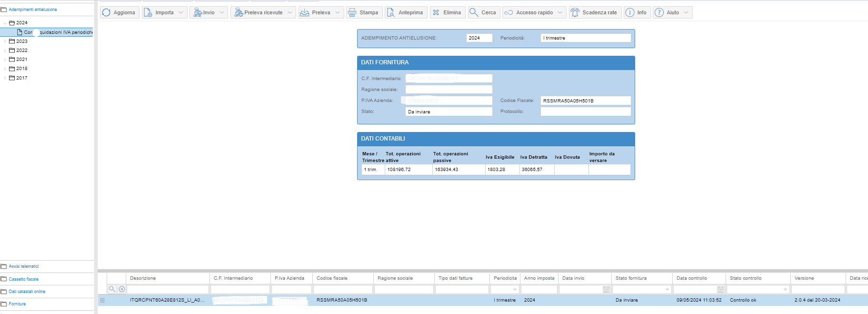Screen dimensions: 868x314
Task: Click the Tot. operazioni attive value 108196,72
Action: (399, 170)
